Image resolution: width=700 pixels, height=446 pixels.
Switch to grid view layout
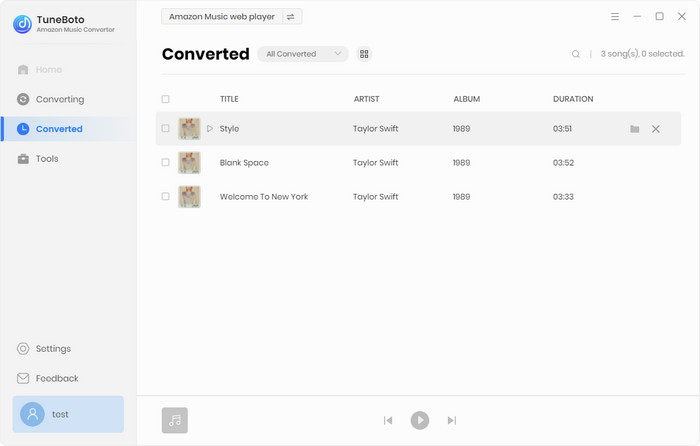click(364, 54)
